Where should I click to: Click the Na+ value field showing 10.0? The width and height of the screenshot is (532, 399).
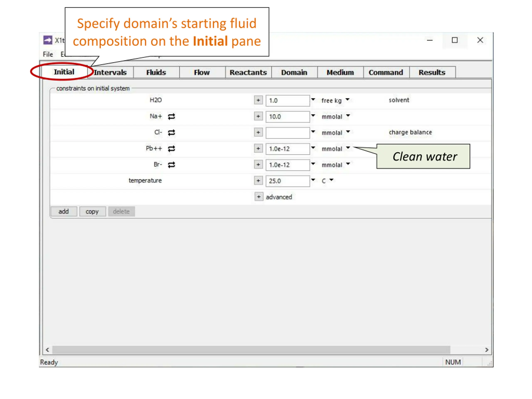[288, 117]
